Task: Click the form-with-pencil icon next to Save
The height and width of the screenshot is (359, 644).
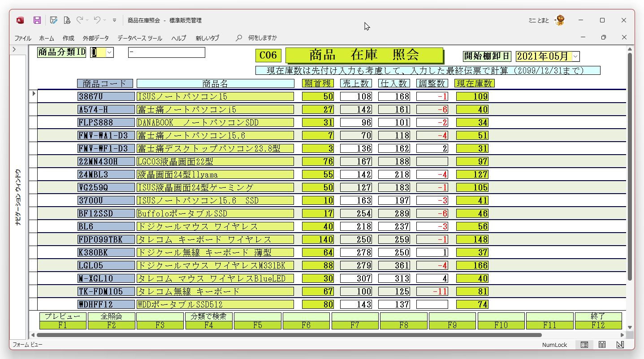Action: coord(53,20)
